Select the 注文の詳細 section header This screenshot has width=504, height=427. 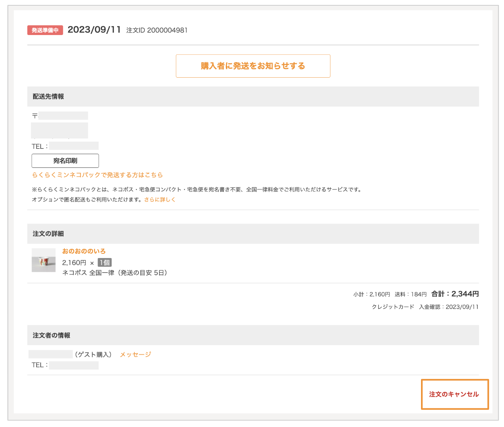48,233
